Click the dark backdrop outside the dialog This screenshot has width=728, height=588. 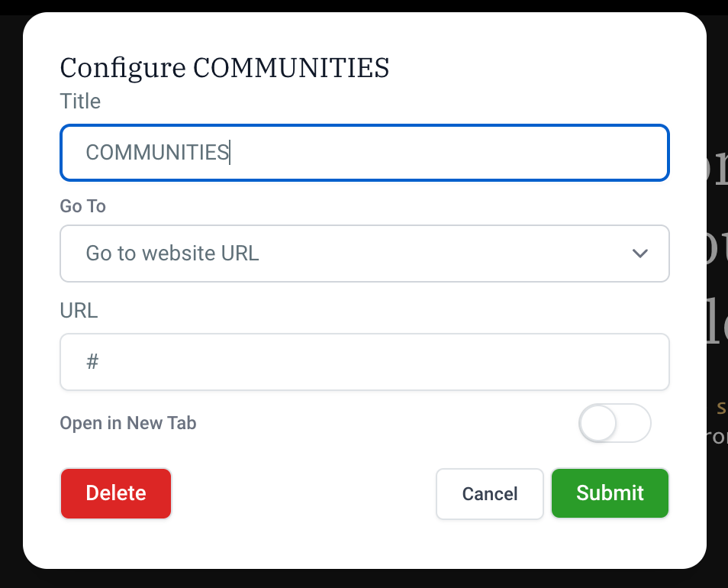click(x=717, y=535)
